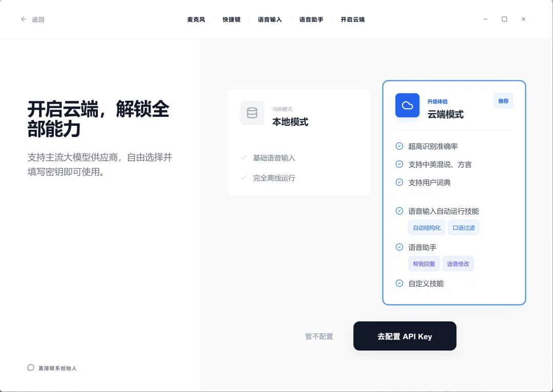553x392 pixels.
Task: Jump to the 语音助手 step
Action: pos(311,20)
